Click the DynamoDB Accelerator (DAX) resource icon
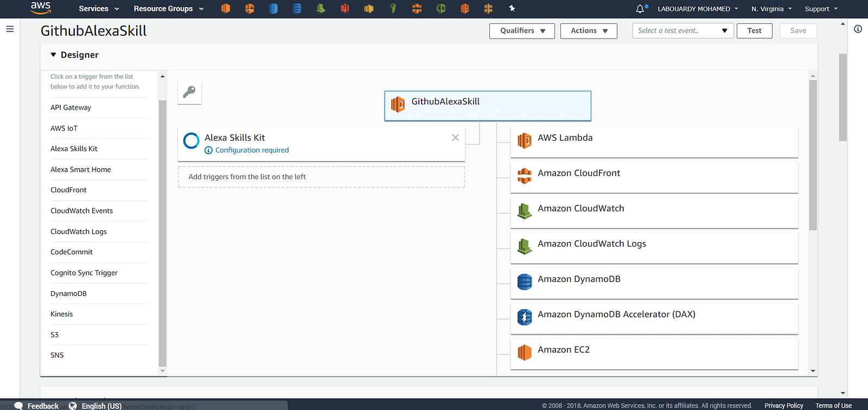 [525, 317]
